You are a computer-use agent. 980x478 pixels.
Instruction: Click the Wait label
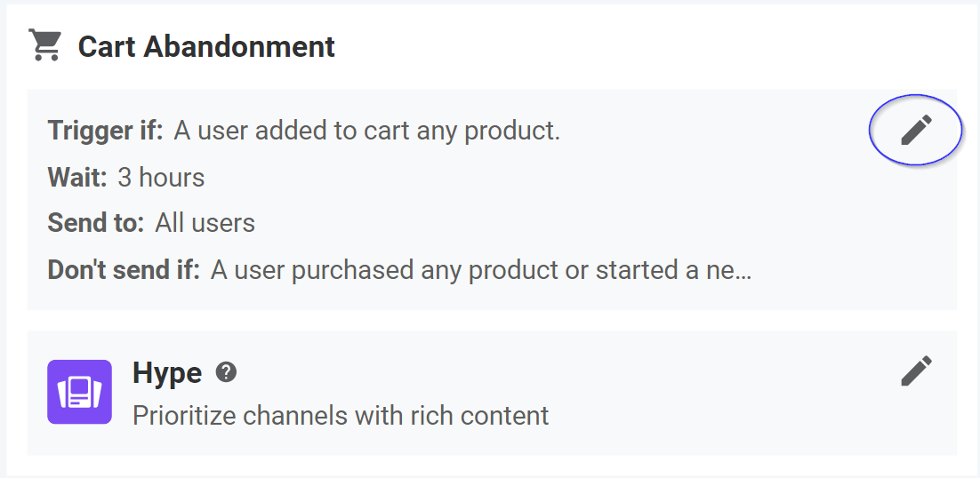(x=77, y=177)
